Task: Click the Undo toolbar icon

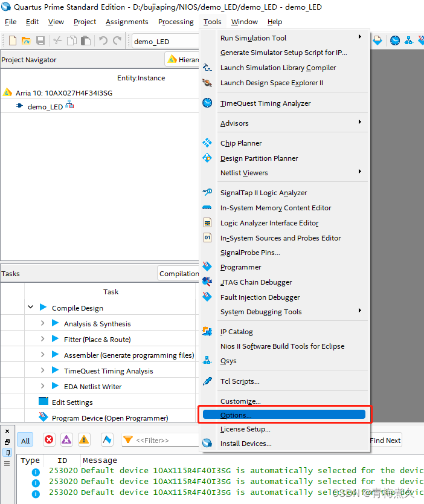Action: [x=103, y=40]
